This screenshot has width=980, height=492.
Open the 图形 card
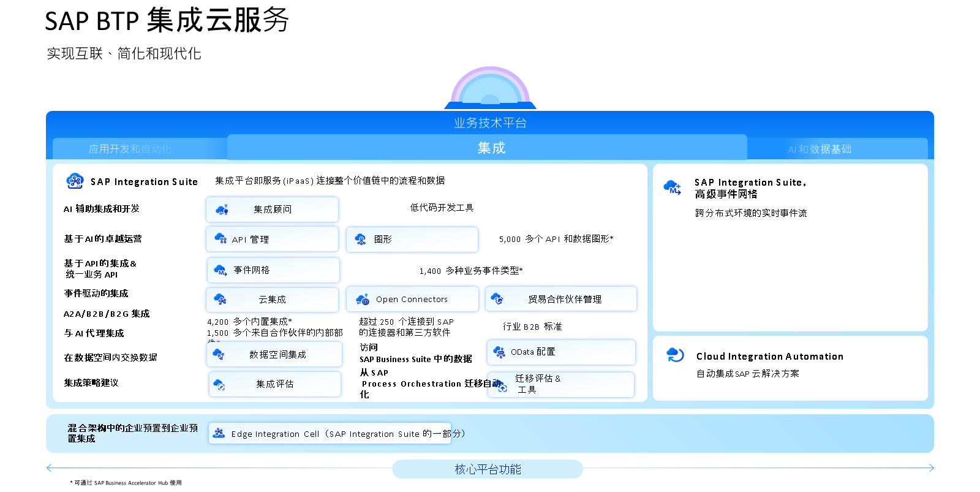412,239
